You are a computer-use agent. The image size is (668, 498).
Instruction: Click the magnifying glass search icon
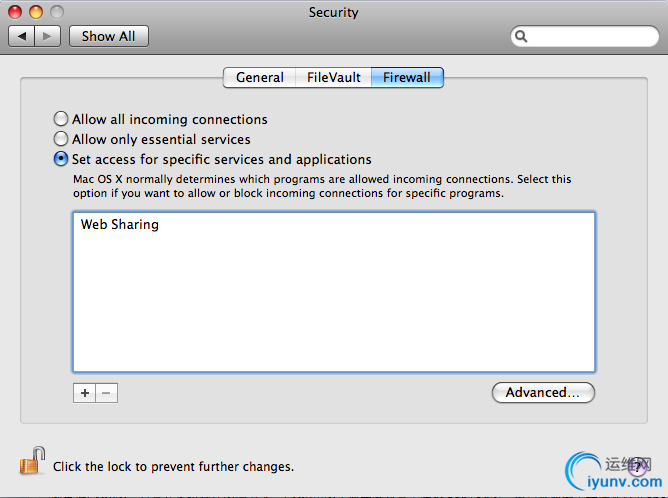pyautogui.click(x=522, y=36)
